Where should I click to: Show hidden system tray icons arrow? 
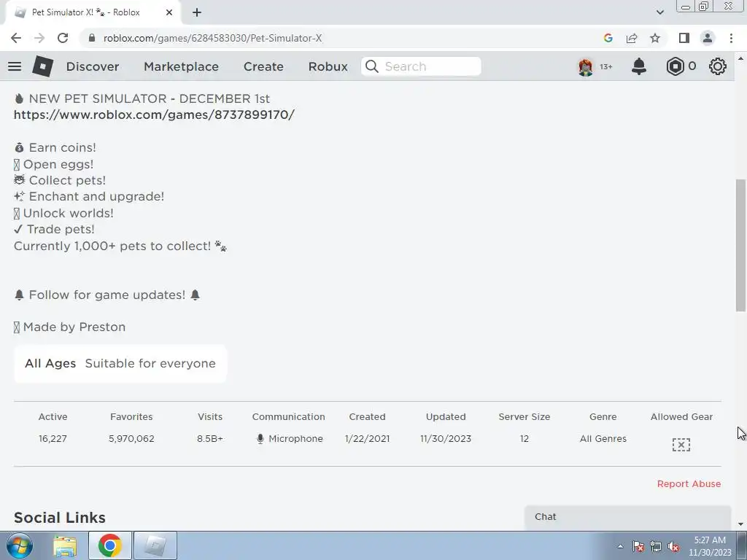[x=620, y=546]
